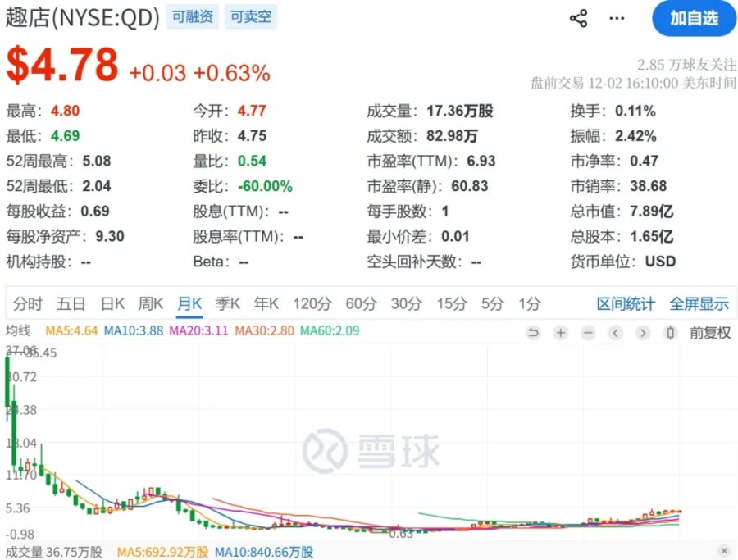Click the 加自选 button

[695, 19]
